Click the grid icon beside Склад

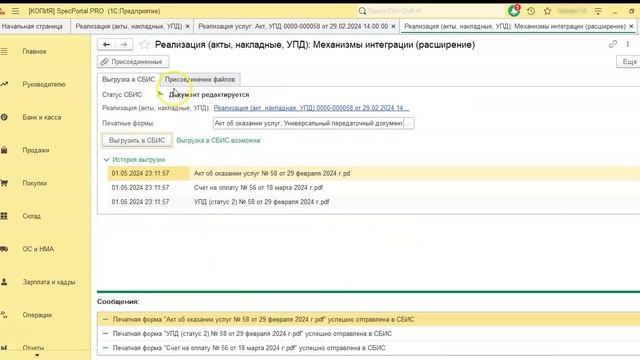4,216
